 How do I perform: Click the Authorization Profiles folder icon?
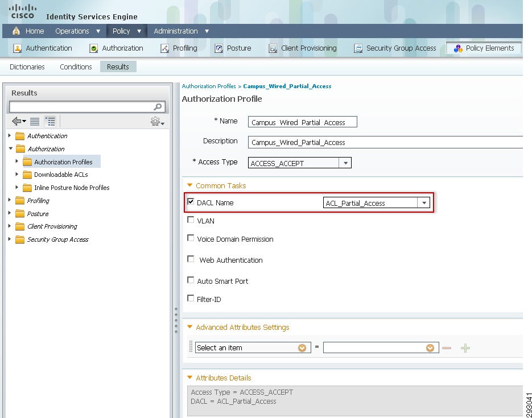pyautogui.click(x=27, y=162)
